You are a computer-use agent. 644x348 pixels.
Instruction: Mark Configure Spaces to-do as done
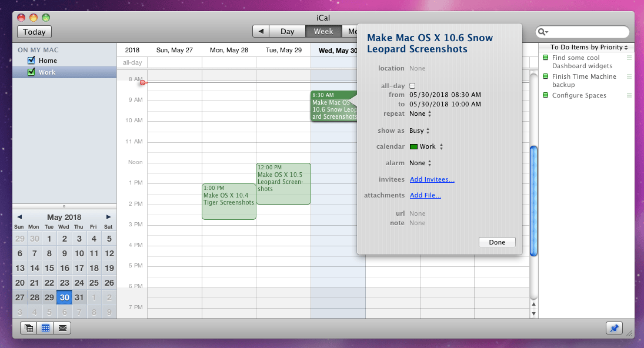pyautogui.click(x=545, y=95)
